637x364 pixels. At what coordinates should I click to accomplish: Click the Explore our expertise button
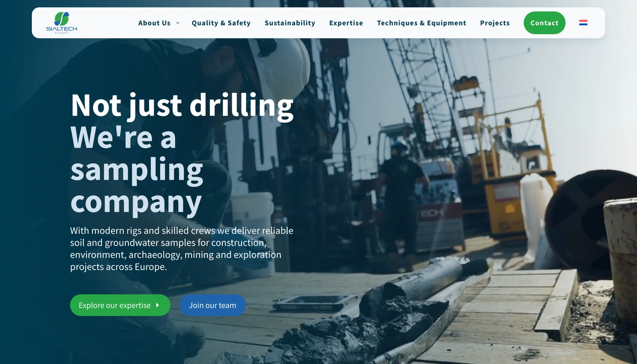pyautogui.click(x=120, y=305)
